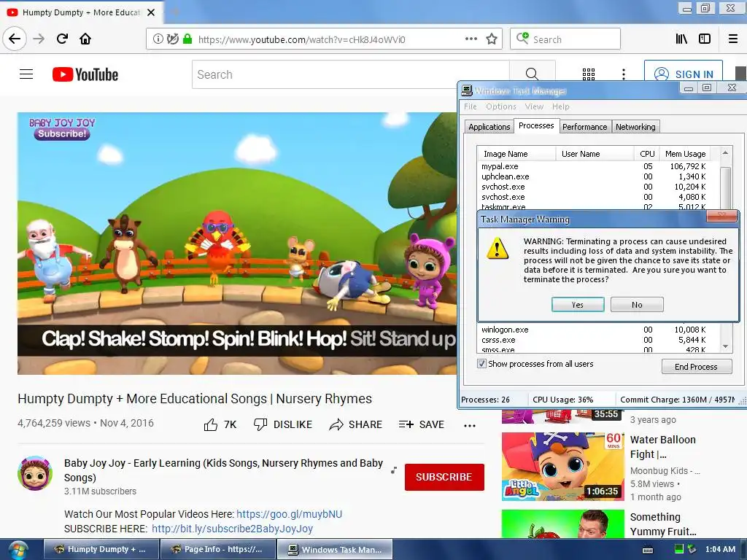The height and width of the screenshot is (560, 747).
Task: Reload the page with the refresh icon
Action: coord(62,39)
